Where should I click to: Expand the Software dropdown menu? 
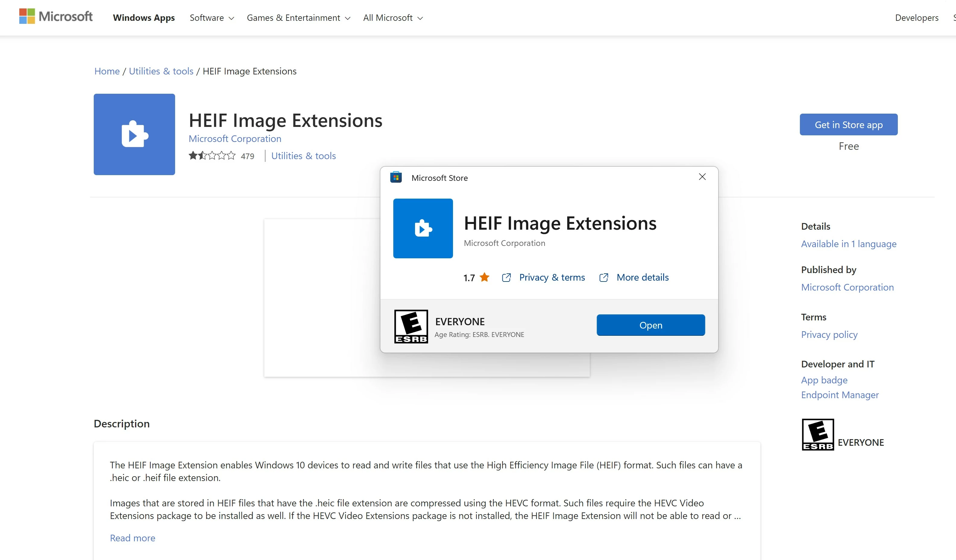click(212, 18)
